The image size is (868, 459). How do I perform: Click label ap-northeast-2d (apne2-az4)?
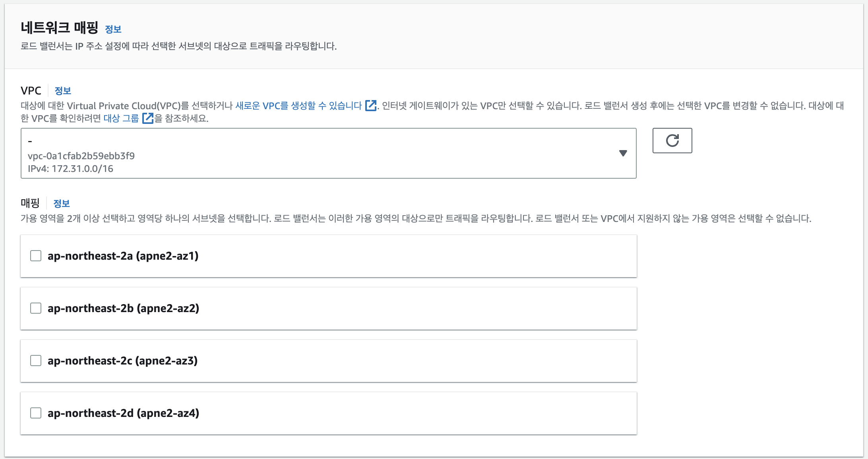123,413
